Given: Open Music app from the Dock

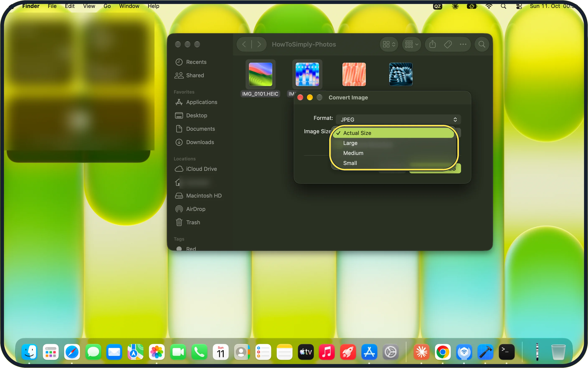Looking at the screenshot, I should pyautogui.click(x=327, y=352).
